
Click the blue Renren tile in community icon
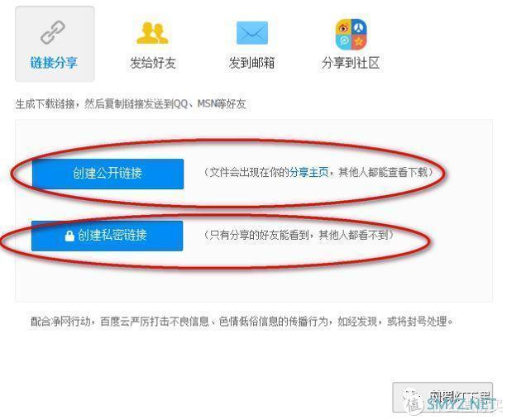pyautogui.click(x=359, y=26)
